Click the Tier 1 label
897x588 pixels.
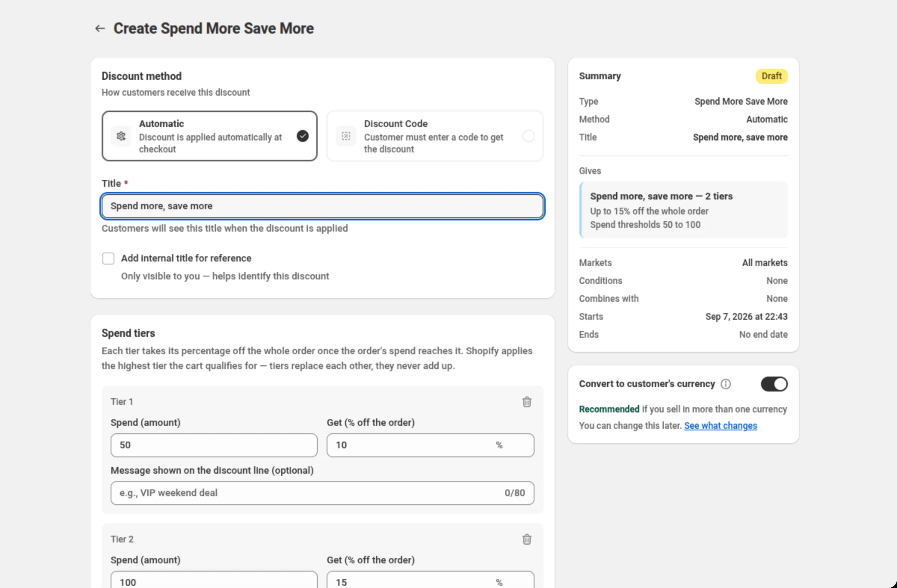pyautogui.click(x=122, y=402)
